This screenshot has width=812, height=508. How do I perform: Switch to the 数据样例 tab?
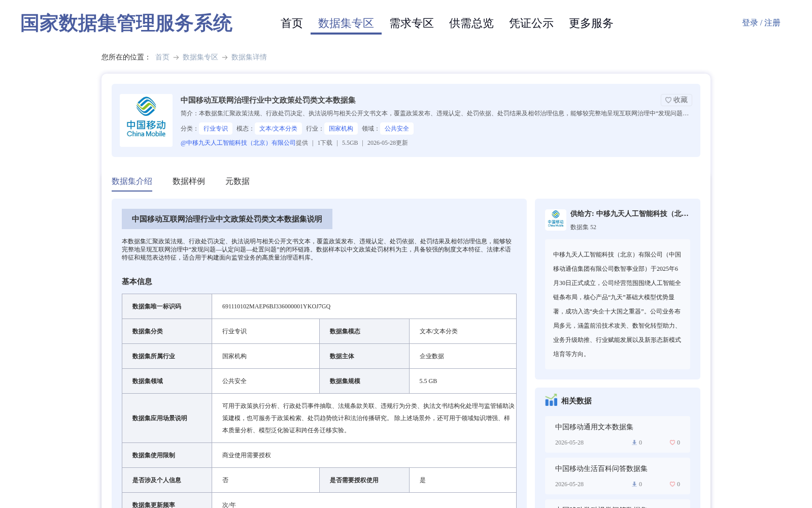pos(189,181)
